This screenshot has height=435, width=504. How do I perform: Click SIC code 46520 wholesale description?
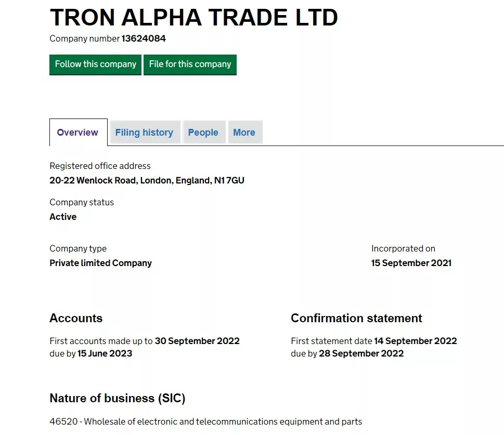pyautogui.click(x=206, y=421)
